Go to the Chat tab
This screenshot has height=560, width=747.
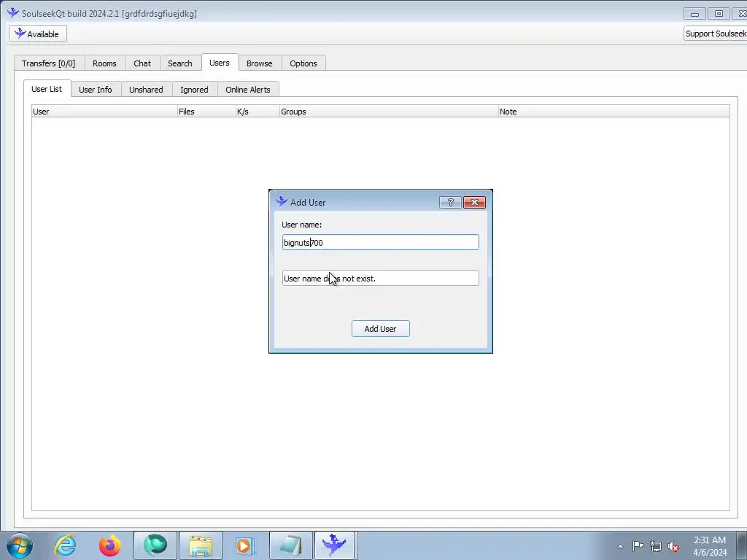click(142, 63)
